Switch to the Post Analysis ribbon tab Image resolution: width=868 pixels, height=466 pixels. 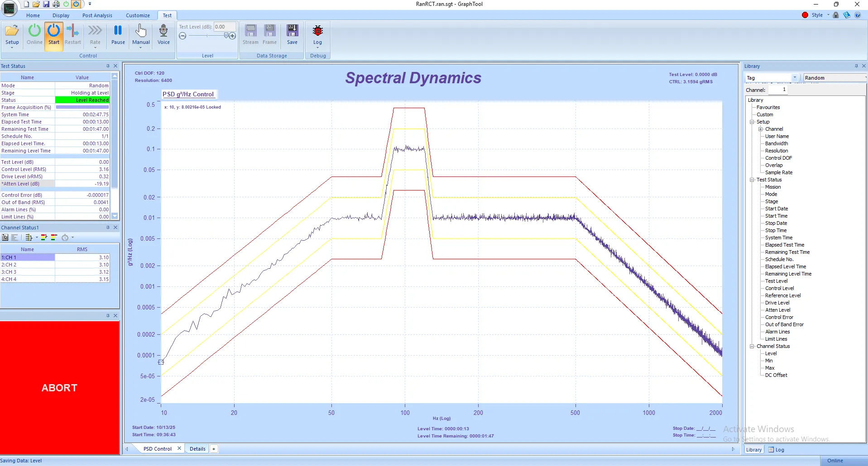97,15
